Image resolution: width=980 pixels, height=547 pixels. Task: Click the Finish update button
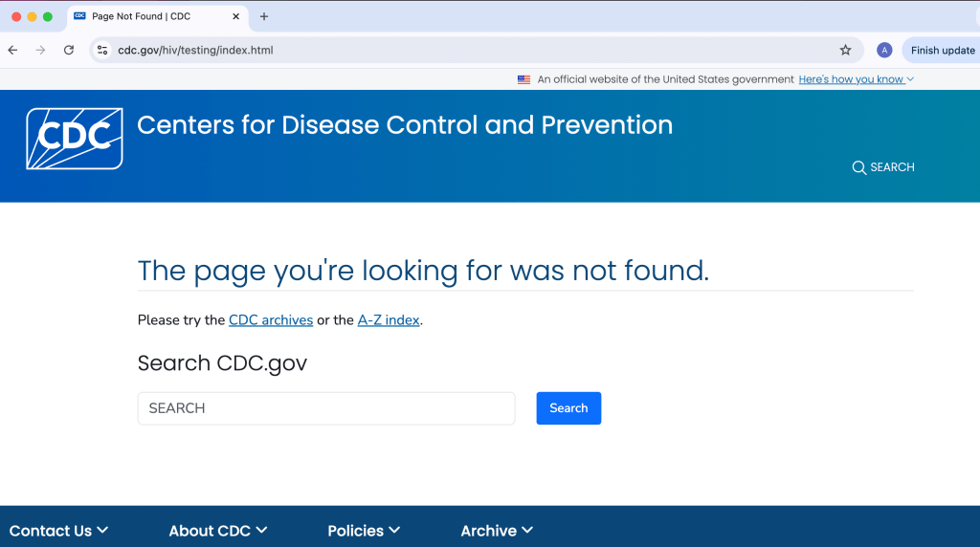click(942, 50)
